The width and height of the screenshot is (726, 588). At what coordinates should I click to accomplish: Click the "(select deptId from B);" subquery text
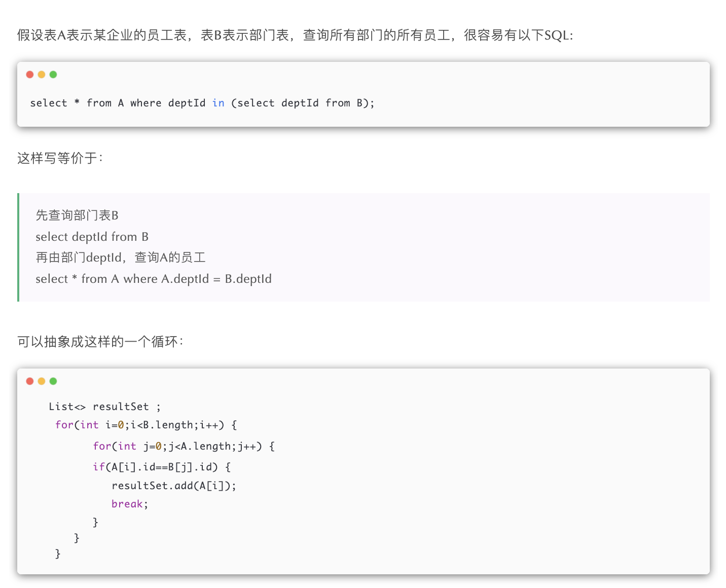pyautogui.click(x=303, y=103)
